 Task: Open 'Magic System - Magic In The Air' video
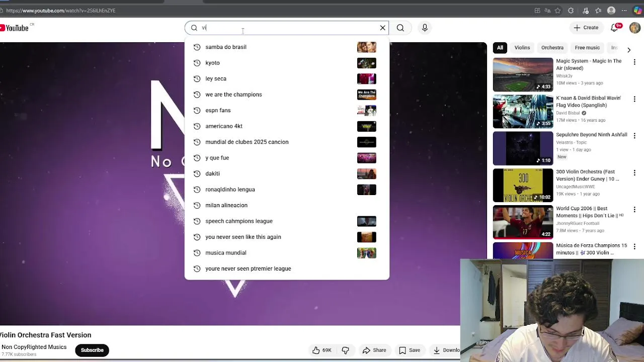click(589, 64)
